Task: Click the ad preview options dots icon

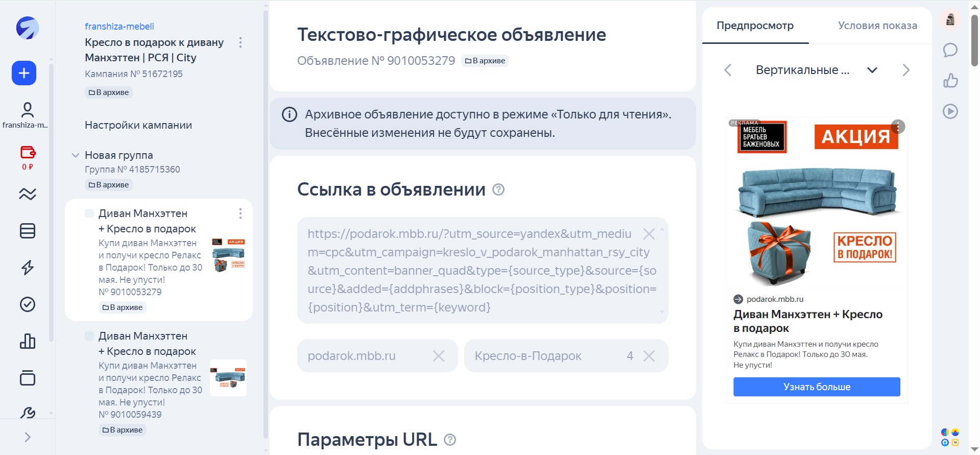Action: click(898, 126)
